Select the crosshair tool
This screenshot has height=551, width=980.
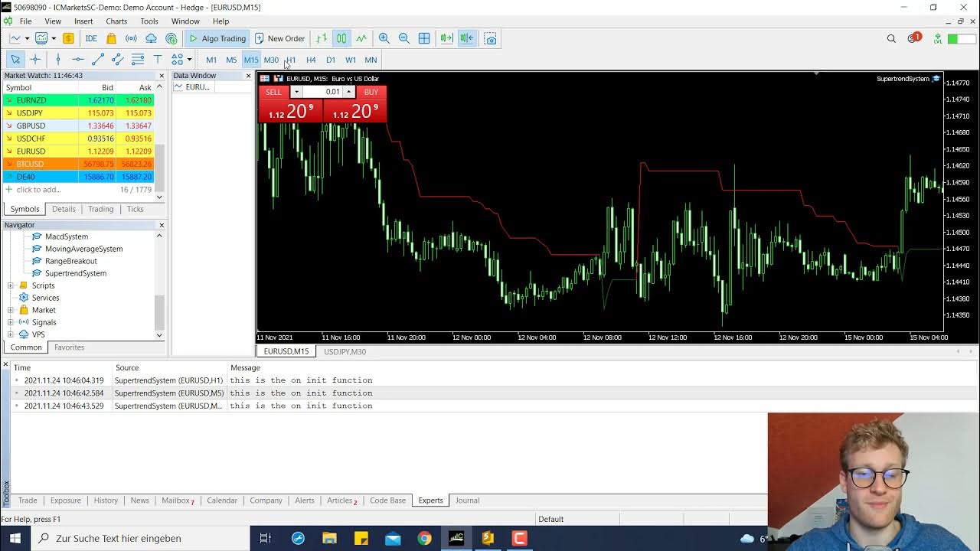[35, 60]
